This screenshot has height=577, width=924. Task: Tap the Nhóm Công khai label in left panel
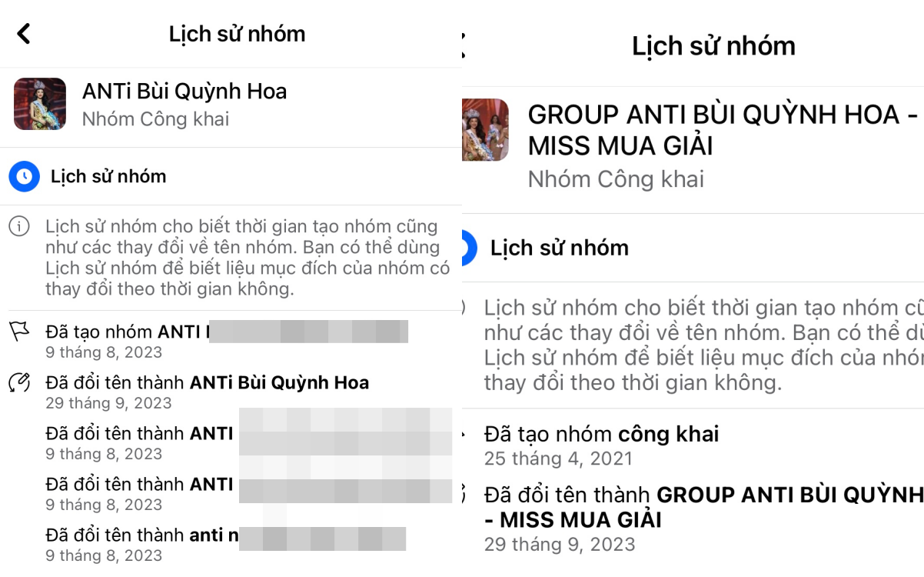coord(155,119)
